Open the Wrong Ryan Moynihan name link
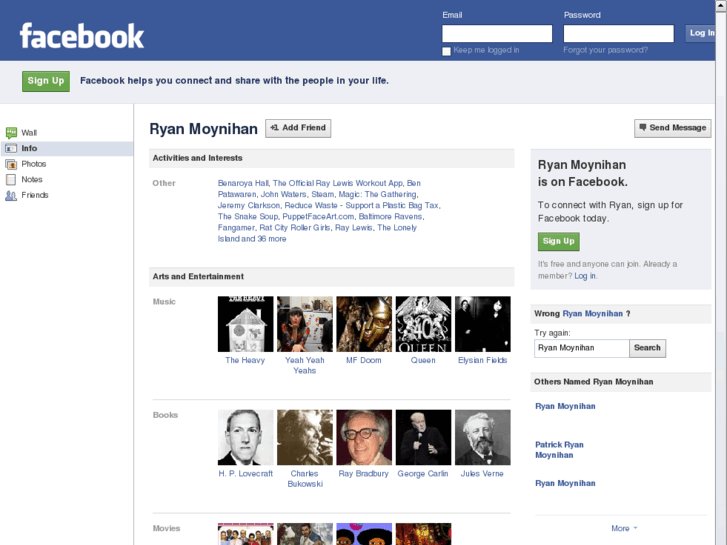727x545 pixels. [x=593, y=314]
